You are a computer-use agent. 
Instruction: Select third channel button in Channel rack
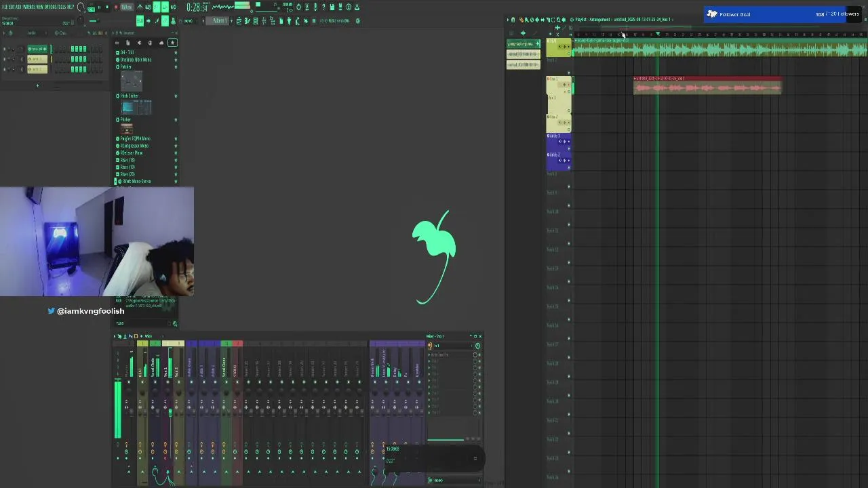pyautogui.click(x=37, y=69)
